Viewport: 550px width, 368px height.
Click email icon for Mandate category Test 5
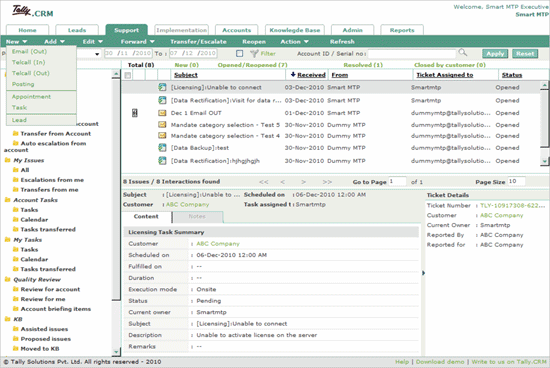(x=162, y=125)
